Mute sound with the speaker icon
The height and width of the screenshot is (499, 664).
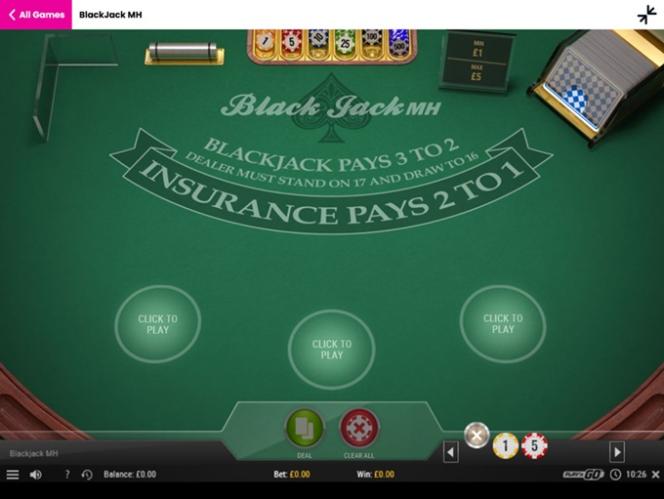[36, 474]
